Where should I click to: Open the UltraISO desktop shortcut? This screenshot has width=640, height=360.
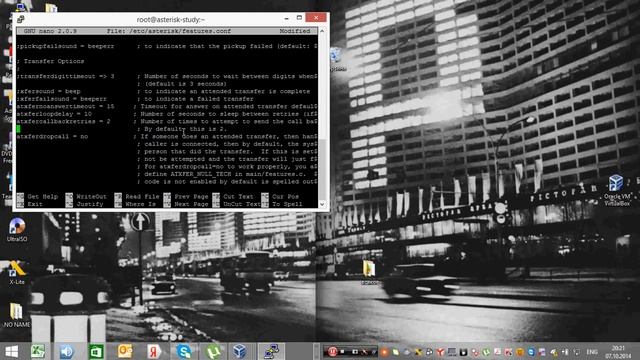coord(17,229)
